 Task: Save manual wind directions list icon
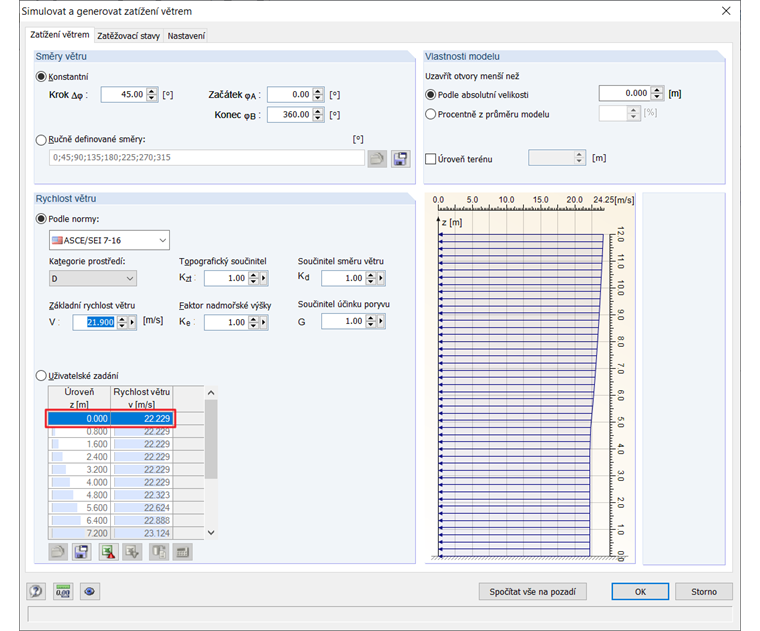pos(400,158)
